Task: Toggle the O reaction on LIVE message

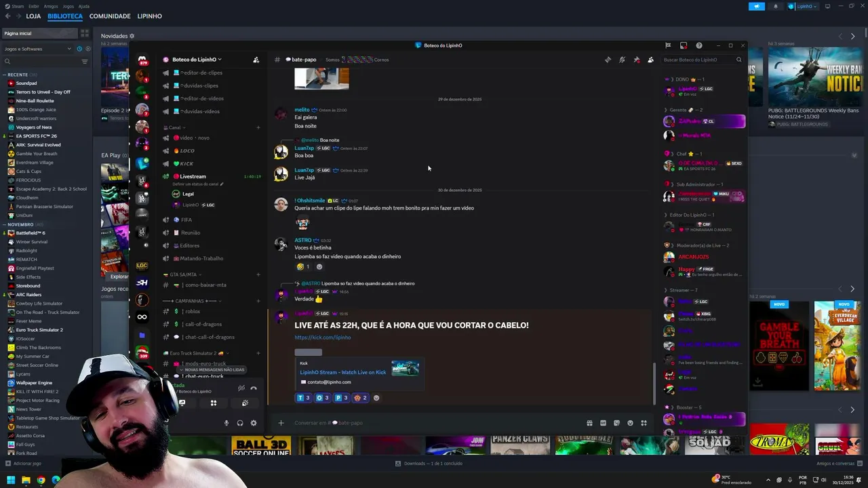Action: pyautogui.click(x=322, y=398)
